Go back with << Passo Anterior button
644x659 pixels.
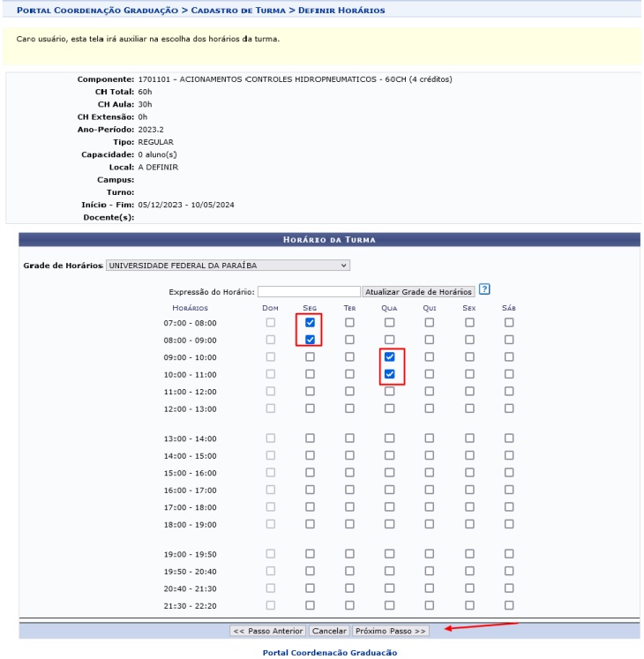(x=268, y=631)
